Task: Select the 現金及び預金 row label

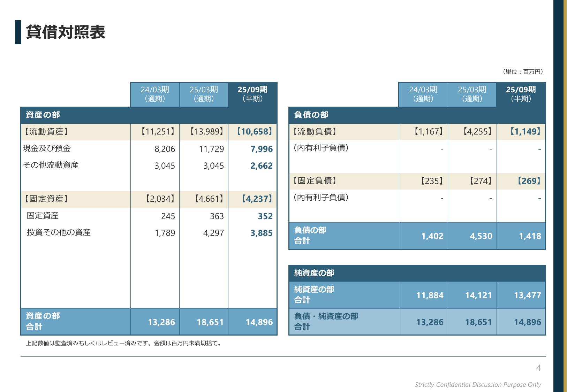Action: 47,148
